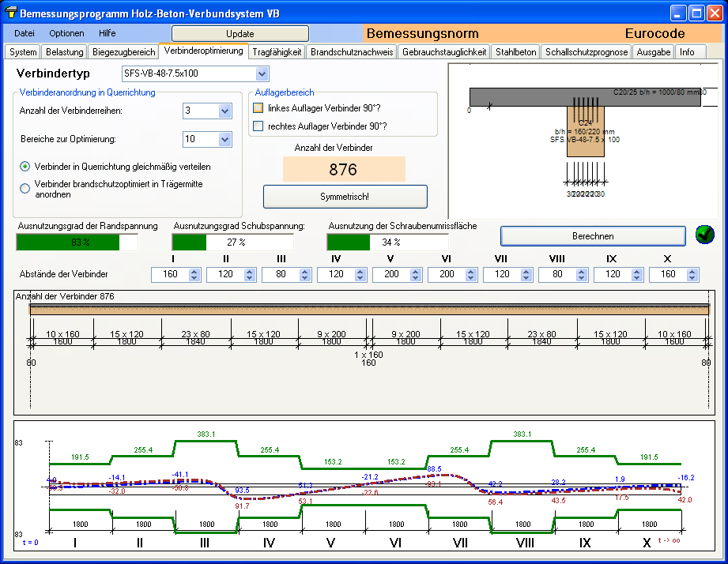The width and height of the screenshot is (728, 564).
Task: Enable linkes Auflager Verbinder 90° checkbox
Action: [258, 108]
